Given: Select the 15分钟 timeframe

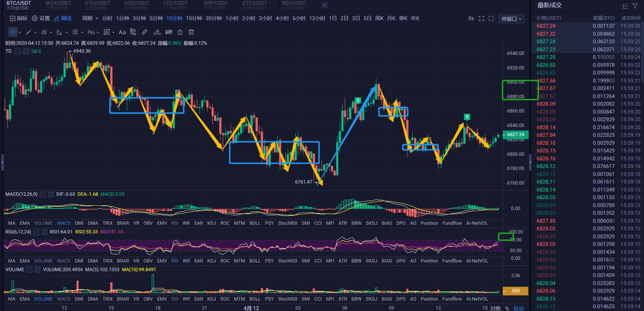Looking at the screenshot, I should click(x=194, y=18).
